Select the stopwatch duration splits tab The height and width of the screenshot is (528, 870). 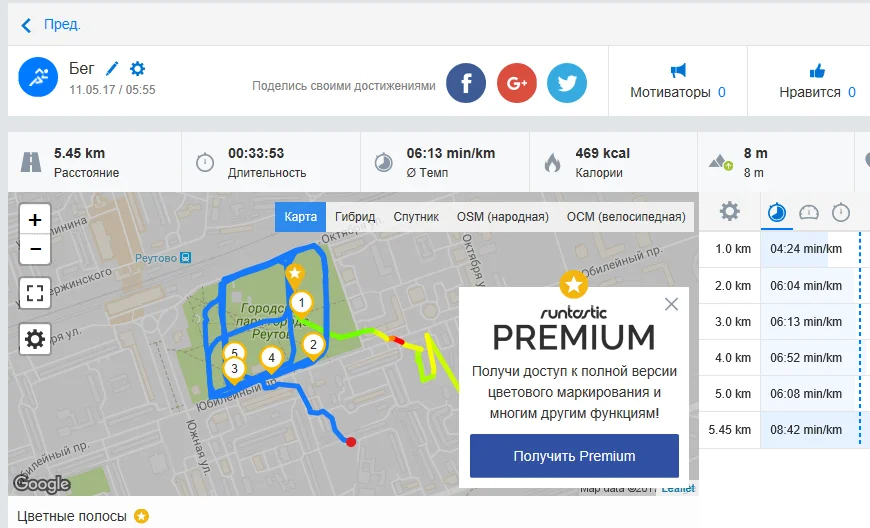click(x=841, y=212)
